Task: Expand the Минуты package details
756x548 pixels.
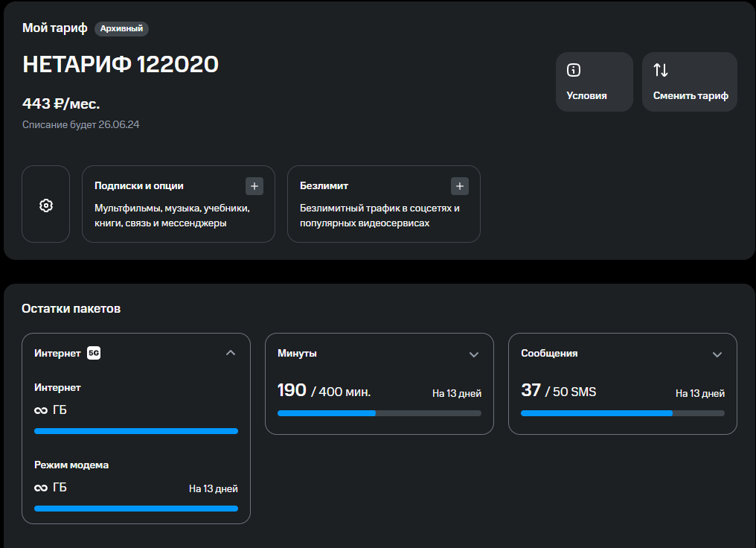Action: (473, 354)
